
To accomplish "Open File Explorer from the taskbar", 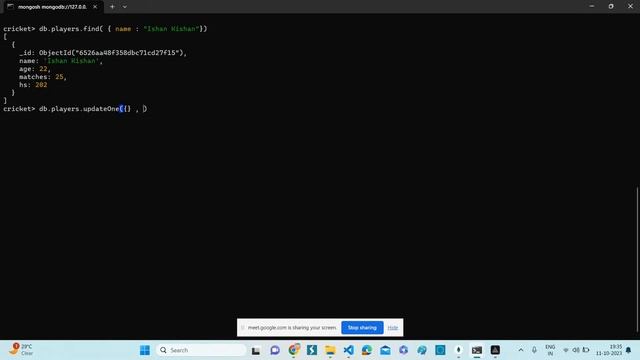I will [330, 350].
